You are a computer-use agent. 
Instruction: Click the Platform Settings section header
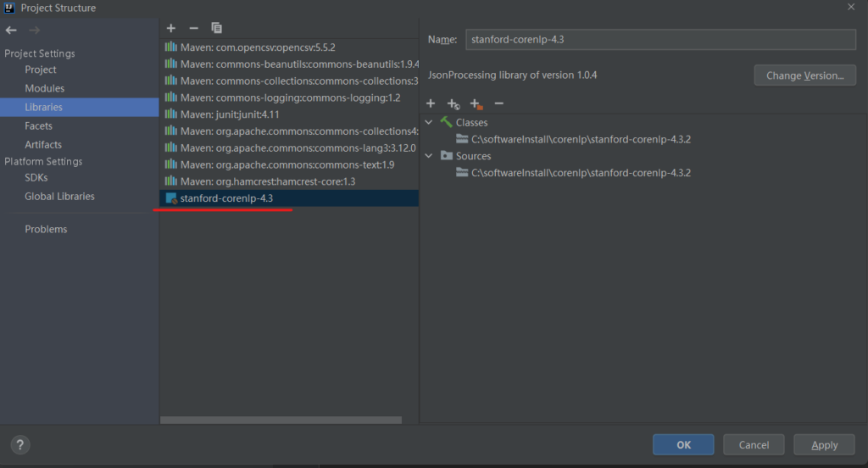click(43, 161)
